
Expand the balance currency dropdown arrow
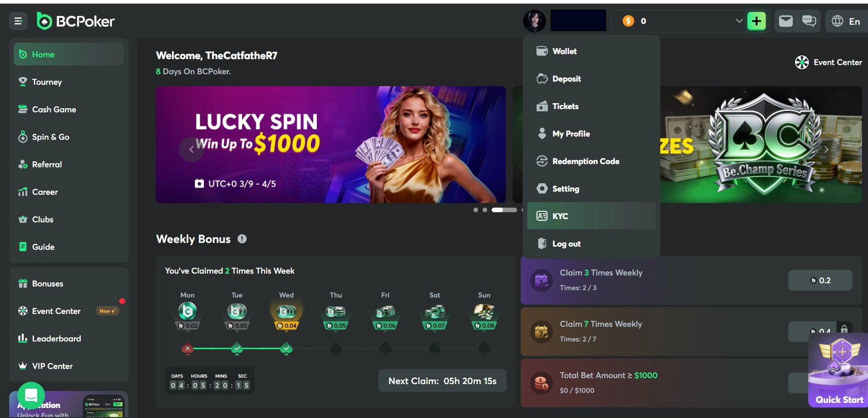(x=739, y=21)
